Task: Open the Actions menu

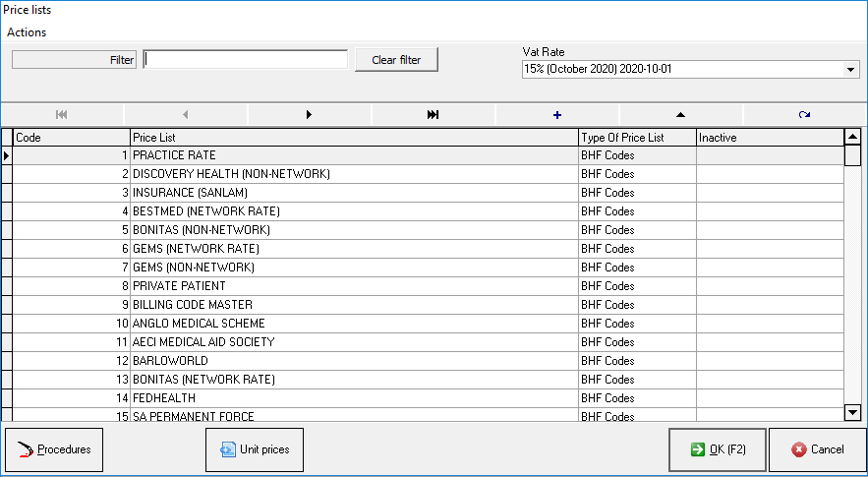Action: pyautogui.click(x=27, y=32)
